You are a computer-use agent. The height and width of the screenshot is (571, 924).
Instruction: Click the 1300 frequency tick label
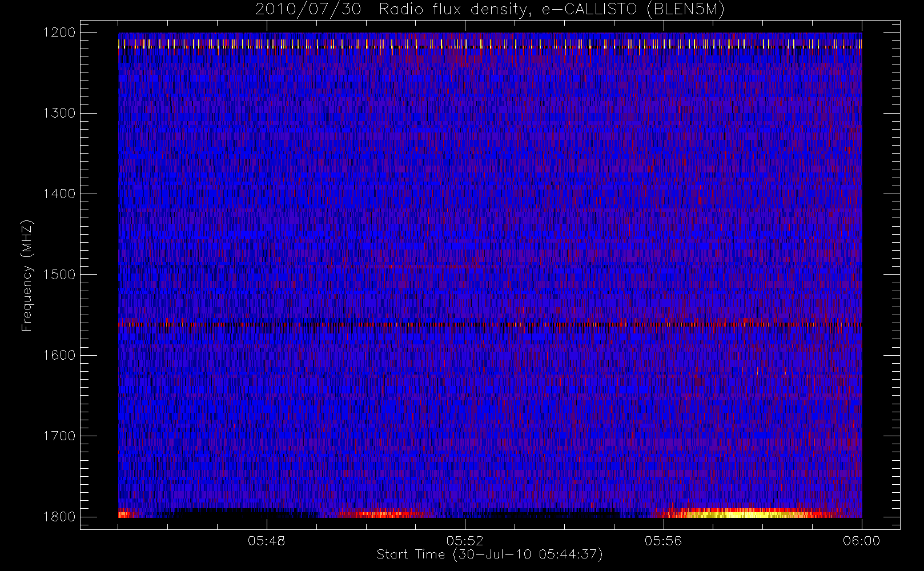pyautogui.click(x=59, y=113)
